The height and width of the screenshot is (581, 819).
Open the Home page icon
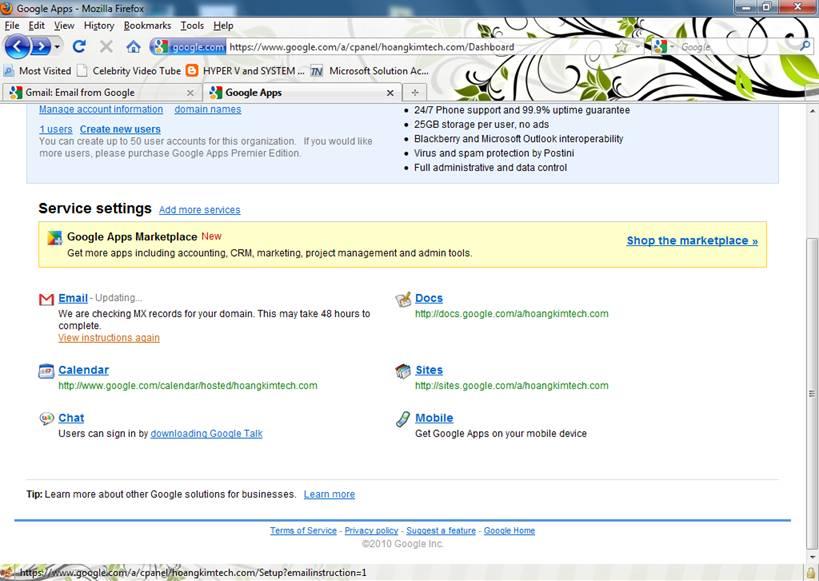(134, 47)
